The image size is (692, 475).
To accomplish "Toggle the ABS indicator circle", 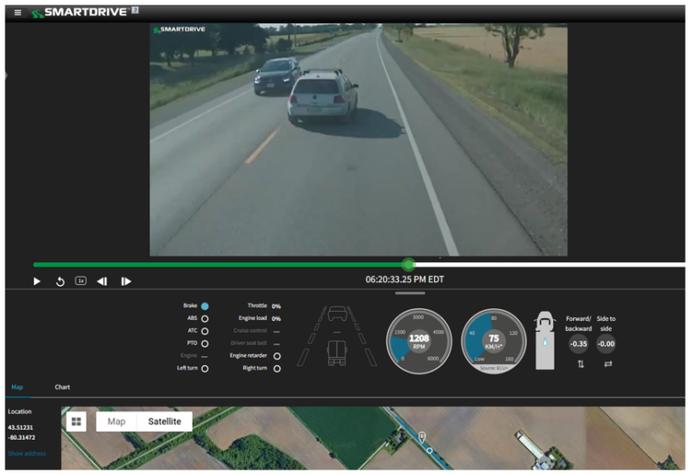I will pos(205,319).
